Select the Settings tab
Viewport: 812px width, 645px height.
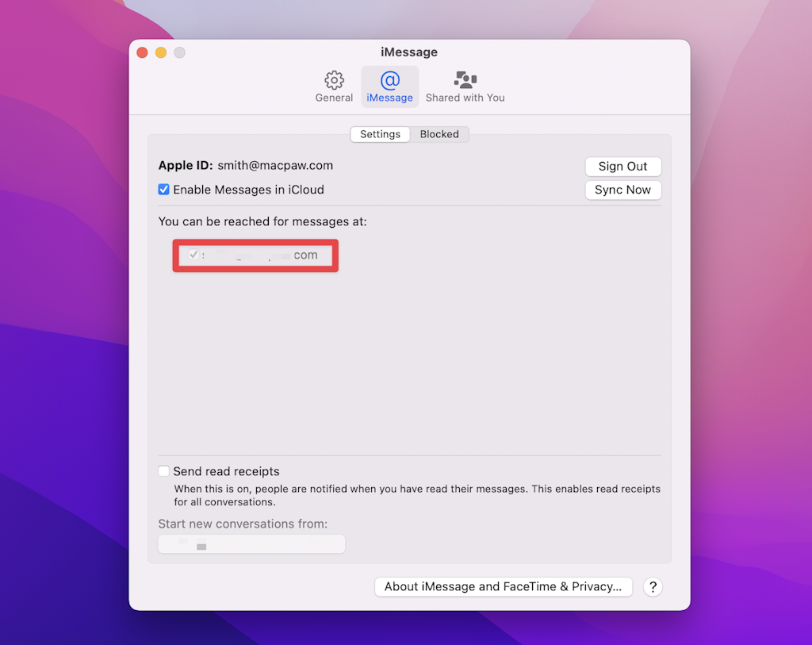coord(380,134)
